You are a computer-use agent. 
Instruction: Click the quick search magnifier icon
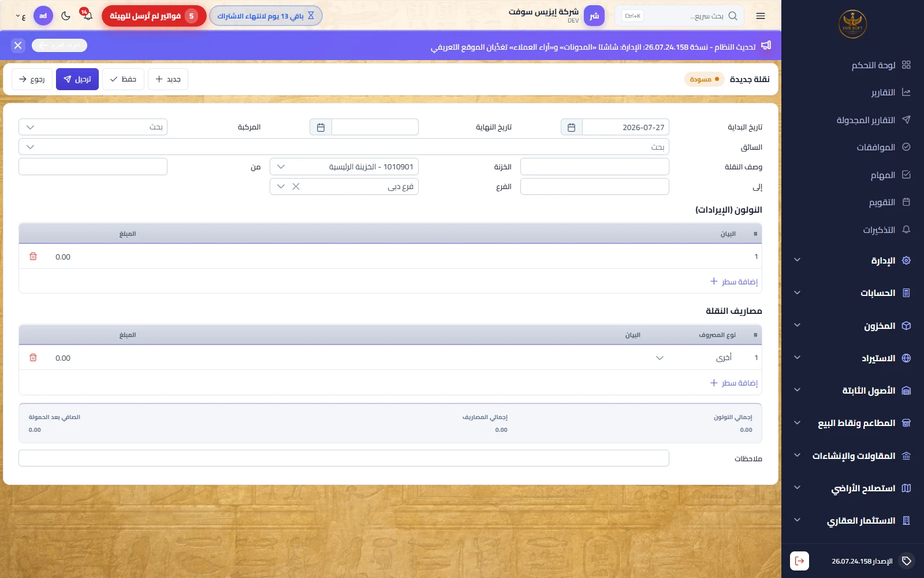click(733, 16)
